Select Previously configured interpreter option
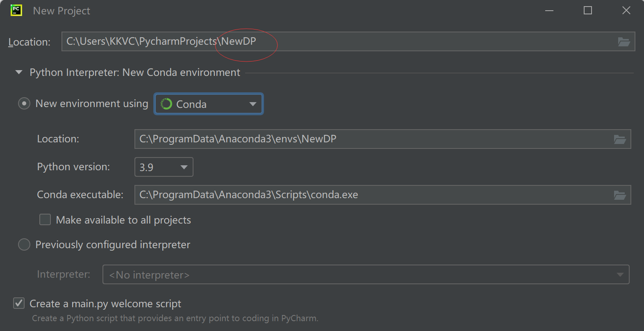The image size is (644, 331). [x=24, y=245]
